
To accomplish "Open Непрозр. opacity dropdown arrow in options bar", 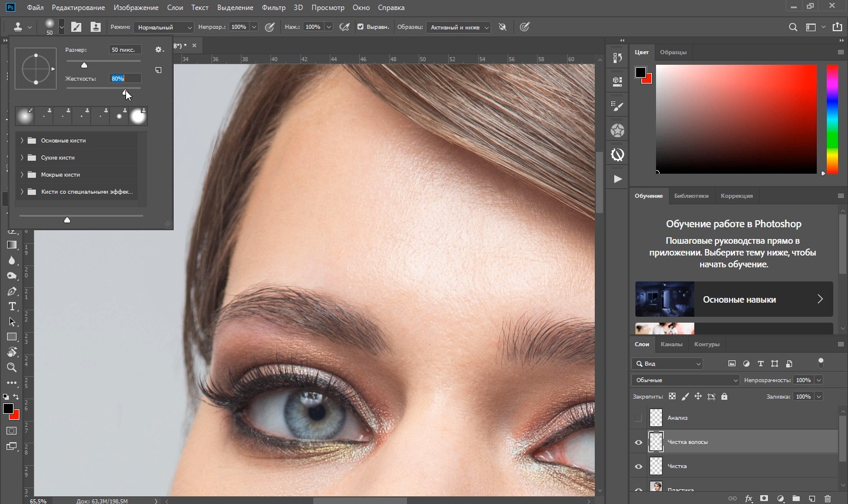I will coord(254,27).
